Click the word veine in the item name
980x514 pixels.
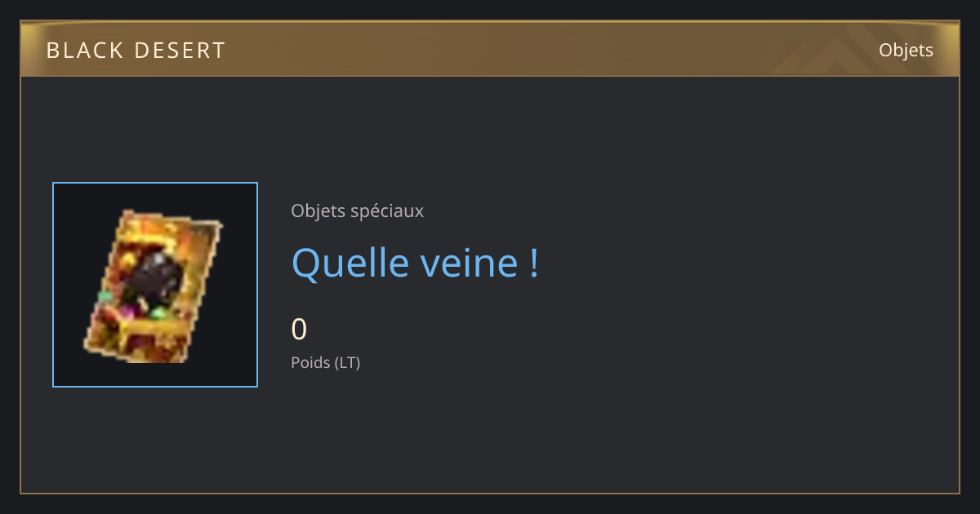(x=465, y=263)
